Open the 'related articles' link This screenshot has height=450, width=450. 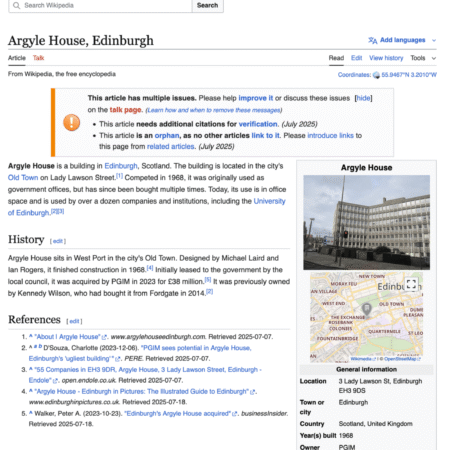click(x=170, y=146)
